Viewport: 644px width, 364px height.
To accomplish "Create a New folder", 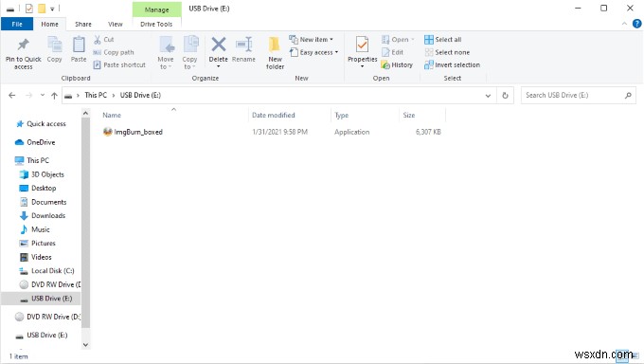I will point(275,53).
